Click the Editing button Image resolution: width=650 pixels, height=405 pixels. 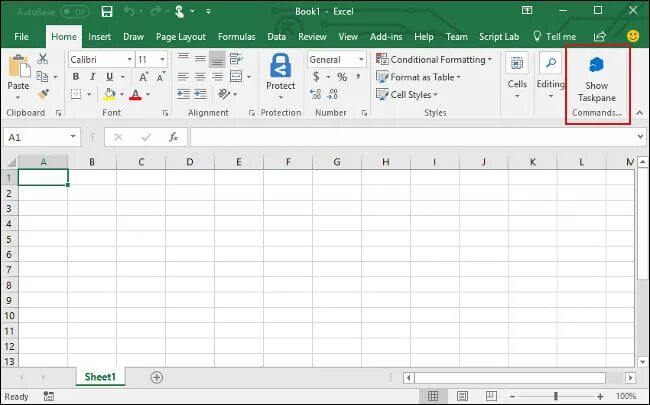(x=551, y=76)
